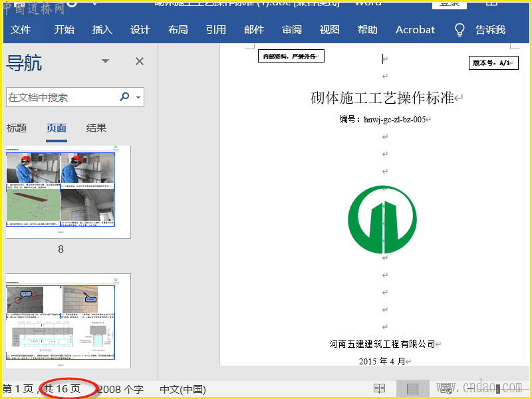Click the 2008 个字 word count
Viewport: 532px width, 399px height.
[120, 389]
